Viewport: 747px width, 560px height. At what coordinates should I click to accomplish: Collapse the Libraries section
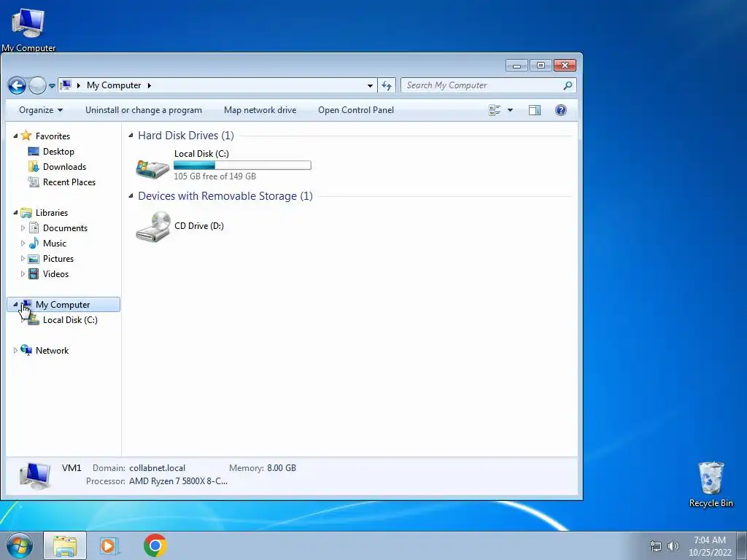coord(15,212)
